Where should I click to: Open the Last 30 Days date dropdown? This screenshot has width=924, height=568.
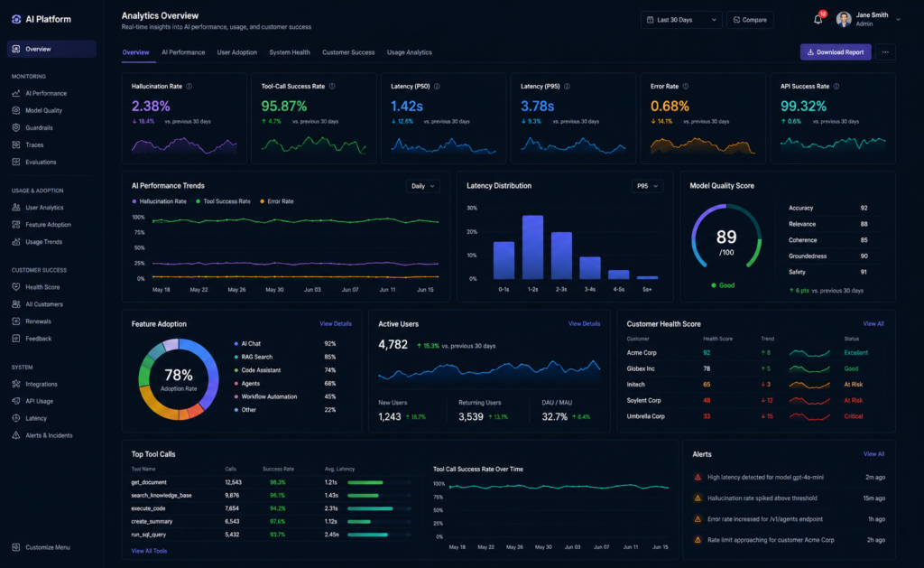tap(681, 20)
